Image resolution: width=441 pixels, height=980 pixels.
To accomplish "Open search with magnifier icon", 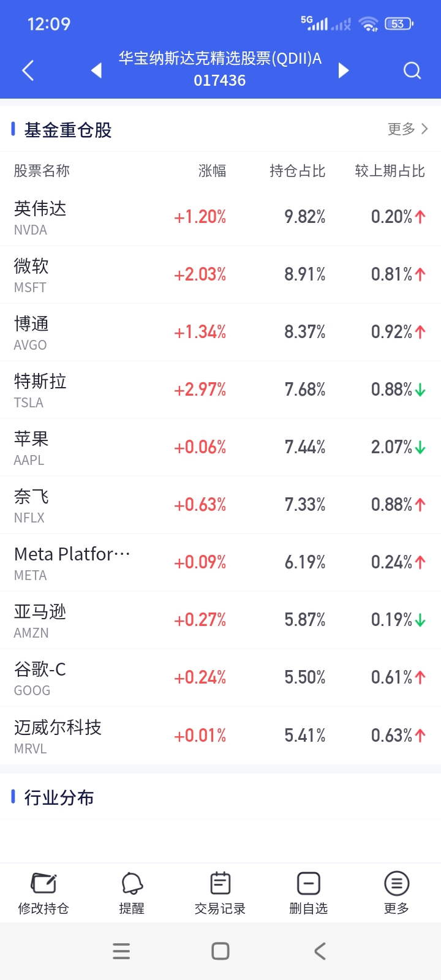I will click(412, 71).
